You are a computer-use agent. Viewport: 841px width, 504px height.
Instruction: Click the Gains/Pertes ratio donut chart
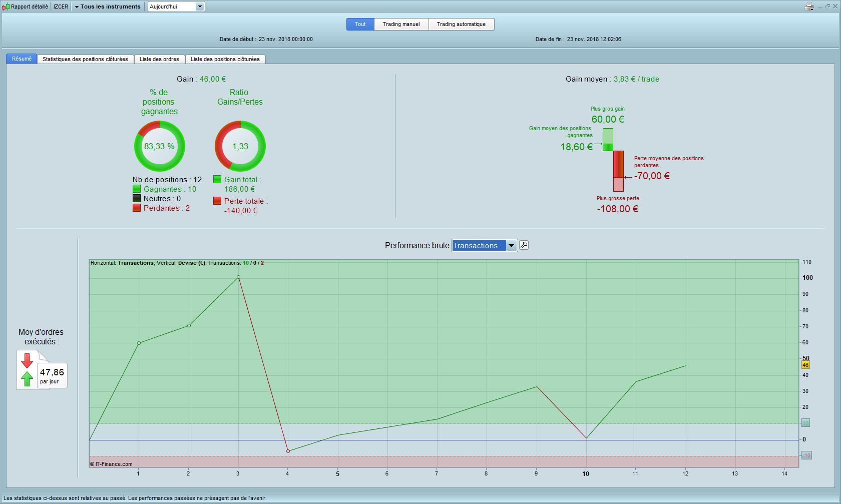(240, 146)
